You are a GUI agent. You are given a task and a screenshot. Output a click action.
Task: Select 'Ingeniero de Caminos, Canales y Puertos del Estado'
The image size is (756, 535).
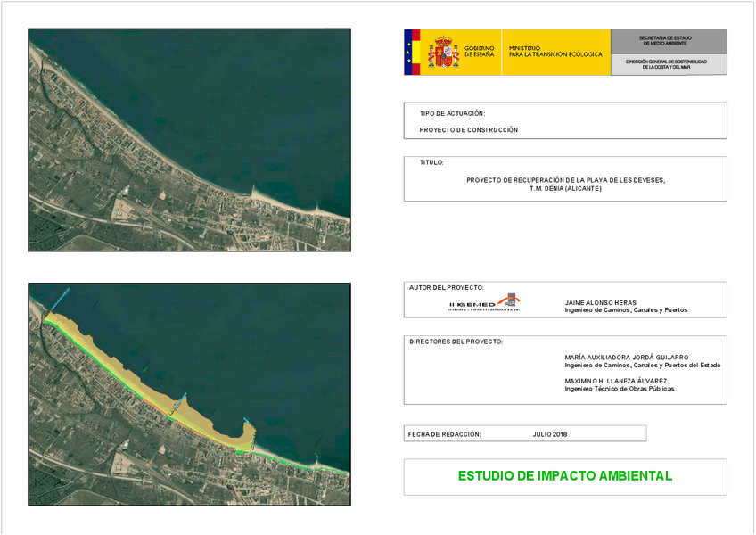643,366
